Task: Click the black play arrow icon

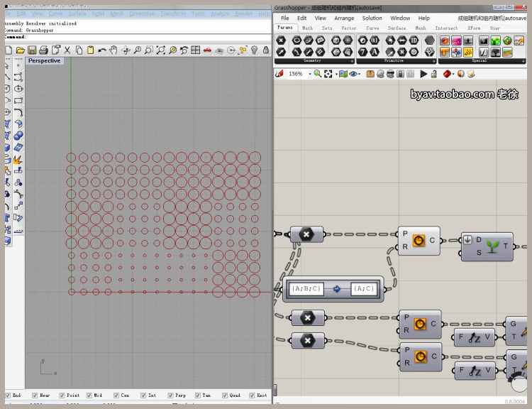Action: 424,74
